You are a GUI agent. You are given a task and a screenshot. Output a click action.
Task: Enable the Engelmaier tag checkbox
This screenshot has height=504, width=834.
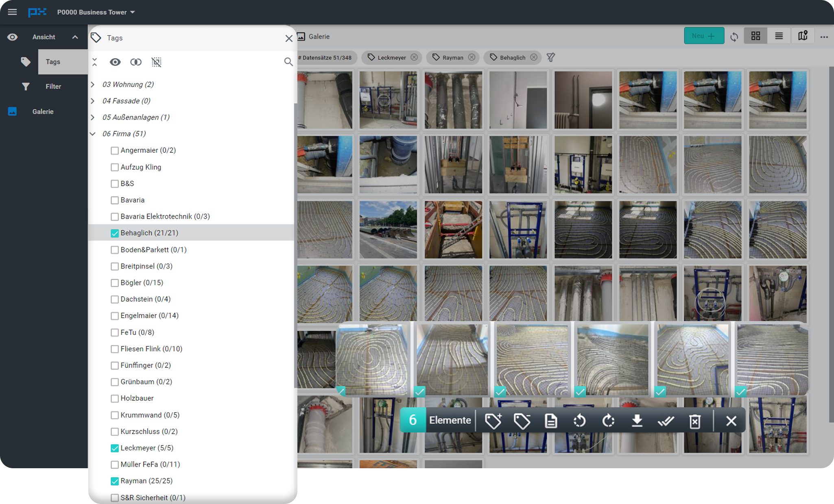click(115, 316)
